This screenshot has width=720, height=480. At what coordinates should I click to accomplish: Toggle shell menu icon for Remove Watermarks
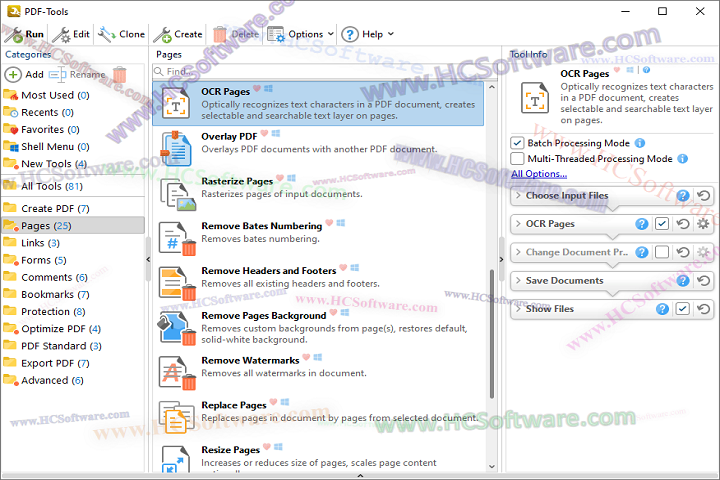318,357
